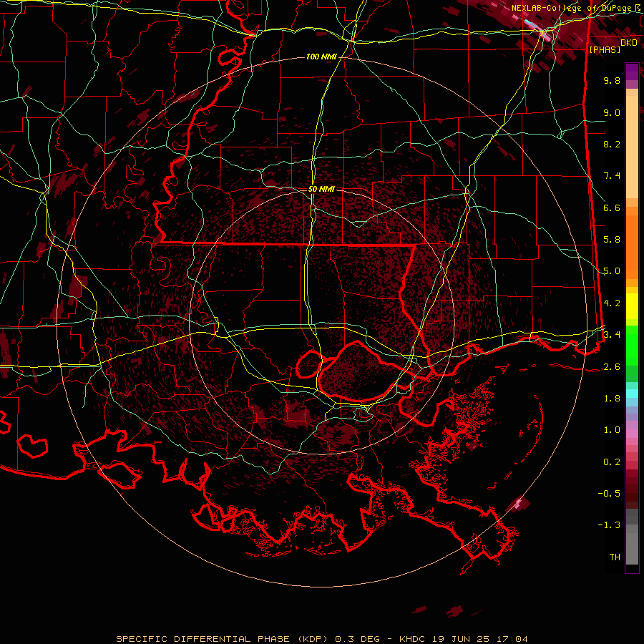Click the SPECIFIC DIFFERENTIAL PHASE (KDP) caption text
This screenshot has width=644, height=644.
(221, 639)
